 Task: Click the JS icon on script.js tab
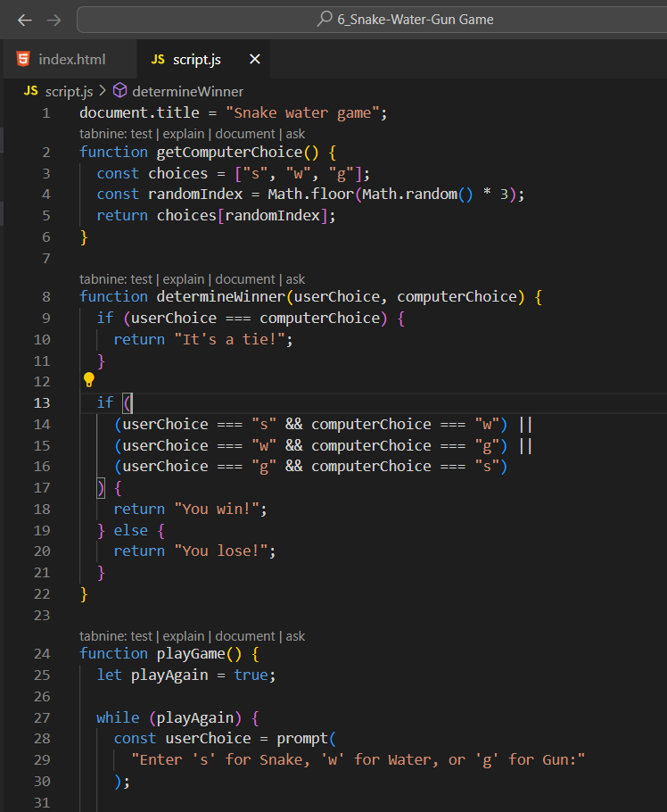[x=158, y=60]
